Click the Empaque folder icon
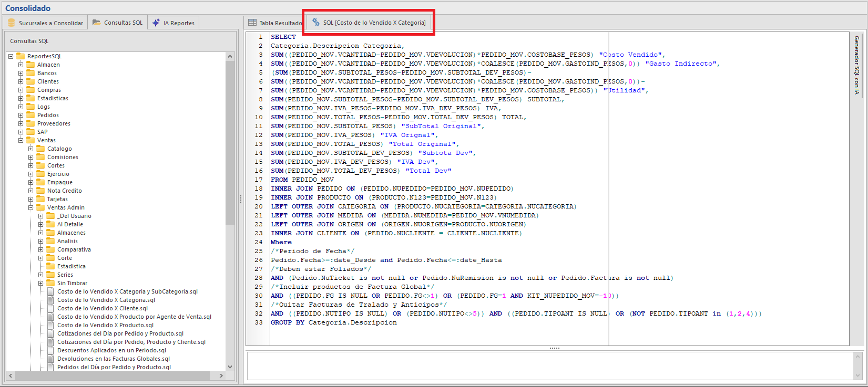Viewport: 868px width, 387px height. (40, 182)
